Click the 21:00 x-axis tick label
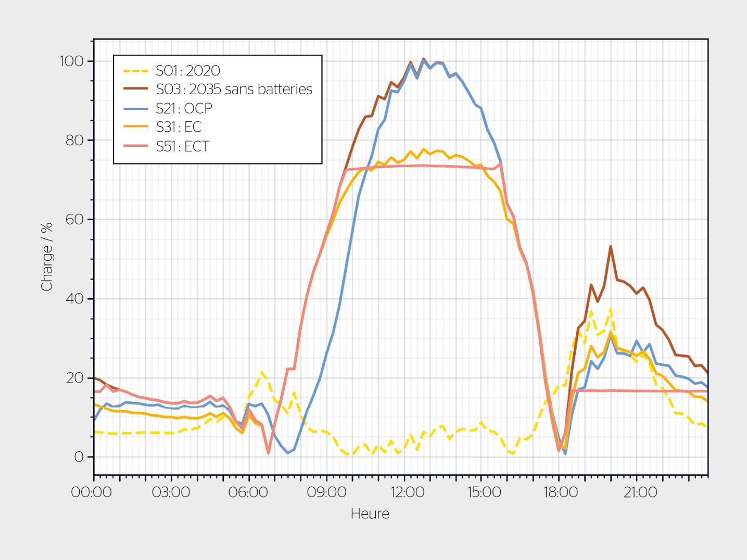This screenshot has width=747, height=560. (x=640, y=492)
